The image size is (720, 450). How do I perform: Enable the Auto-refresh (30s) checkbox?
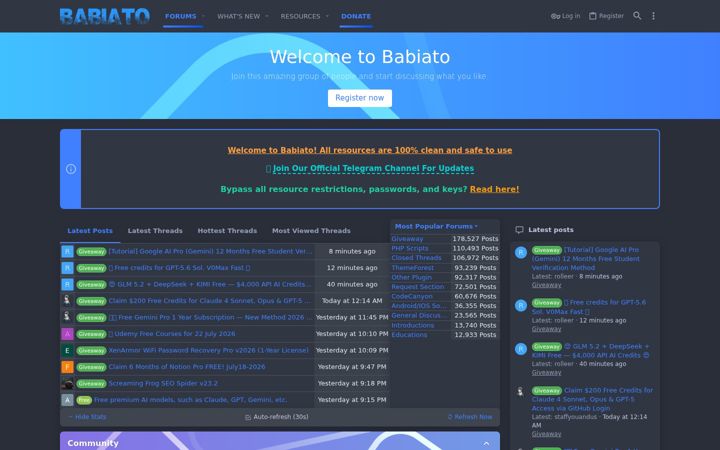(x=248, y=417)
